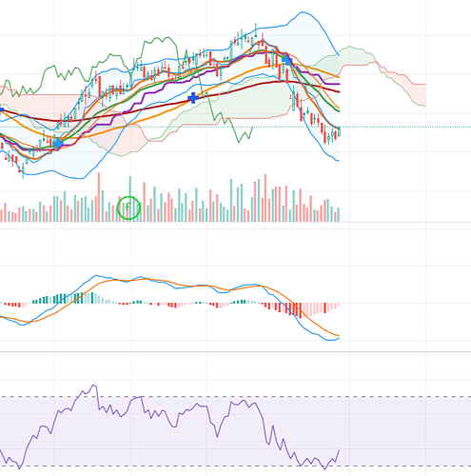471x476 pixels.
Task: Click blue cross marker near chart low
Action: (x=58, y=144)
